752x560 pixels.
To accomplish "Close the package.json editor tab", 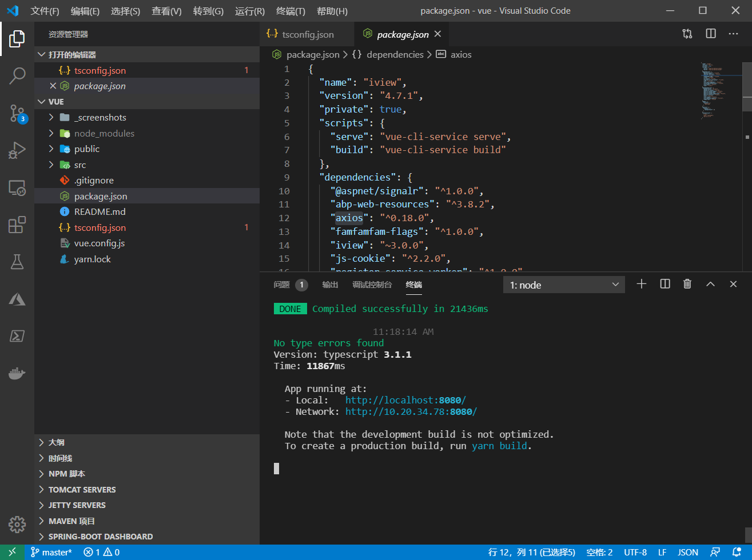I will [437, 34].
